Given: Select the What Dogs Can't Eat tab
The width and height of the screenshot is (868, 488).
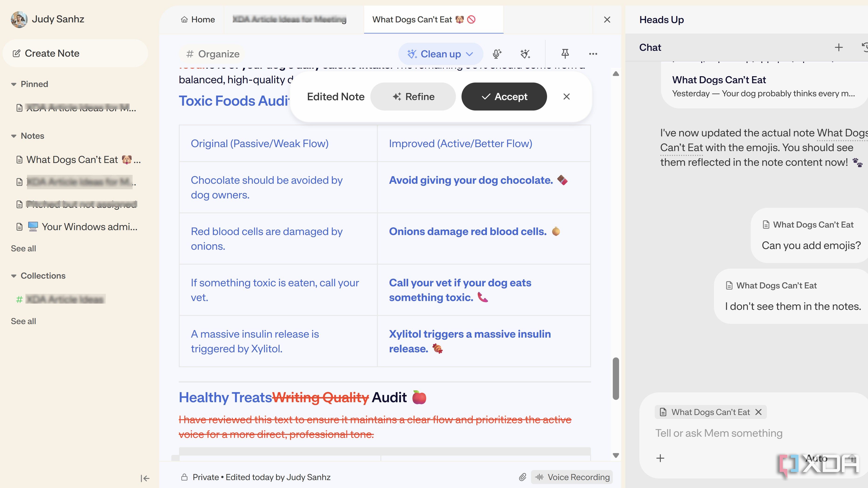Looking at the screenshot, I should (433, 20).
